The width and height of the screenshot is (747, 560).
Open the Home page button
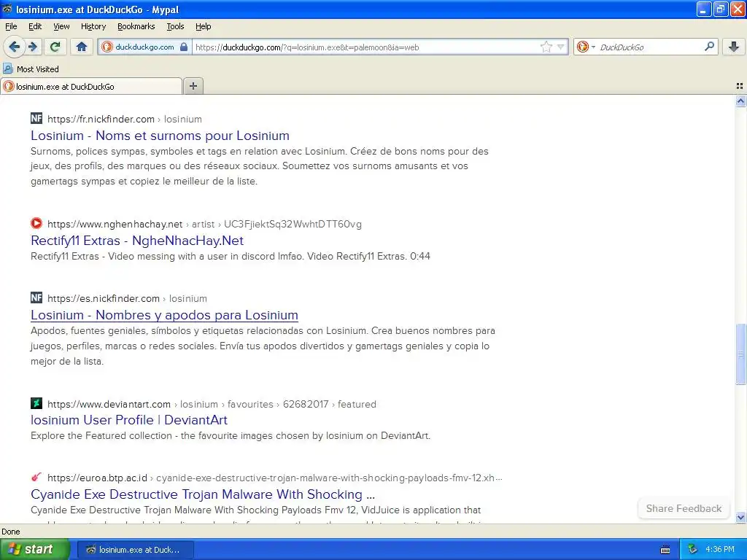(82, 47)
